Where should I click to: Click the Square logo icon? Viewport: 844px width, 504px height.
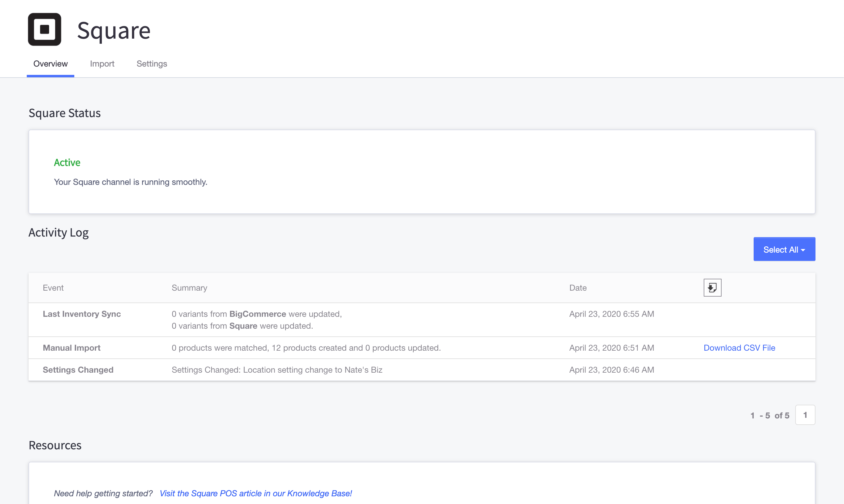(45, 29)
